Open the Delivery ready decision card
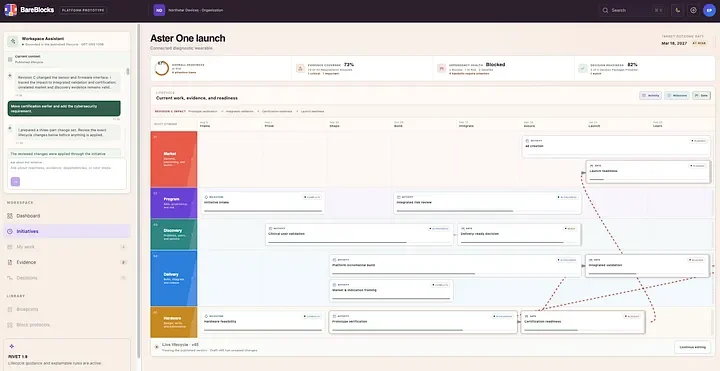The width and height of the screenshot is (720, 371). click(519, 234)
